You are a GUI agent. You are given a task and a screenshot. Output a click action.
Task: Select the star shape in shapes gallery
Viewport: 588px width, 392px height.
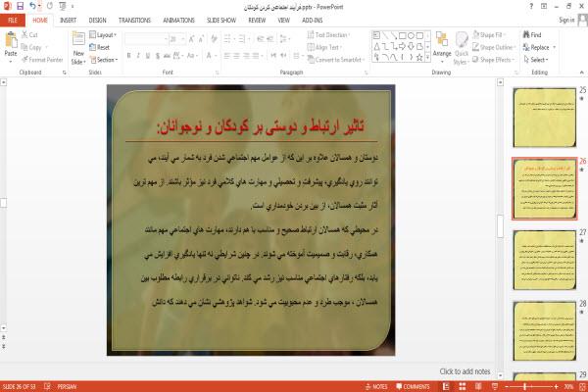coord(419,58)
